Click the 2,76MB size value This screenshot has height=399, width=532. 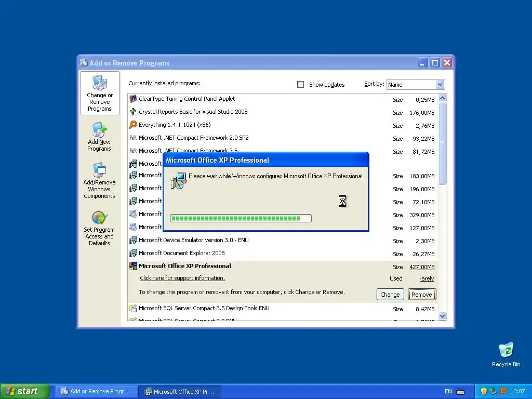pos(425,126)
